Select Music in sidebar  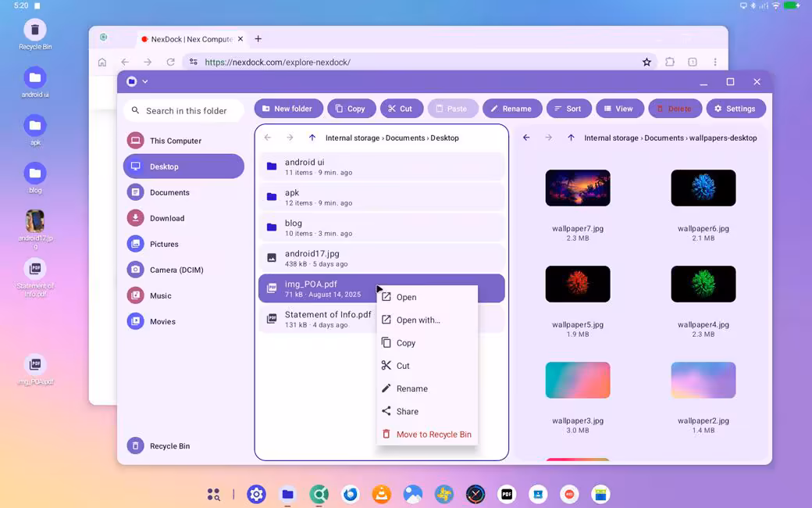183,295
